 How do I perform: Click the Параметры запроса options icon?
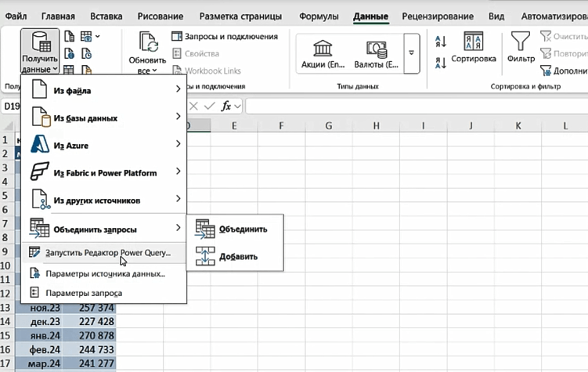(x=34, y=292)
